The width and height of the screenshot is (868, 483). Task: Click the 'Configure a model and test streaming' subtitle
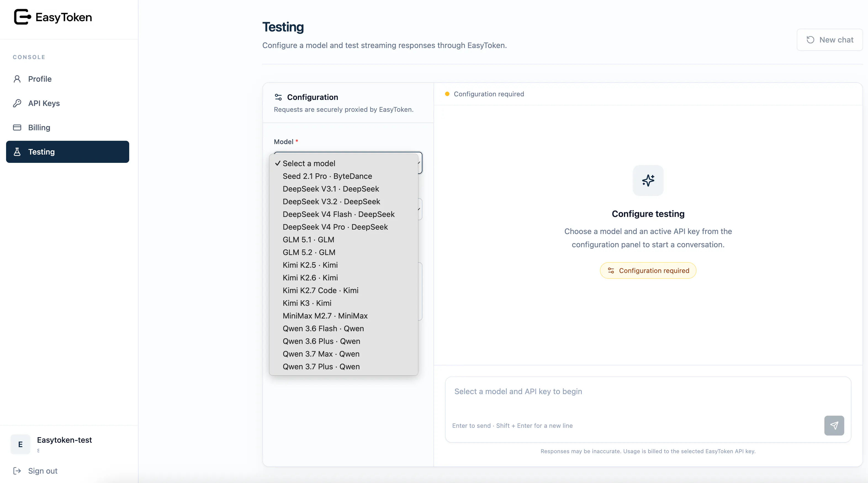click(385, 45)
